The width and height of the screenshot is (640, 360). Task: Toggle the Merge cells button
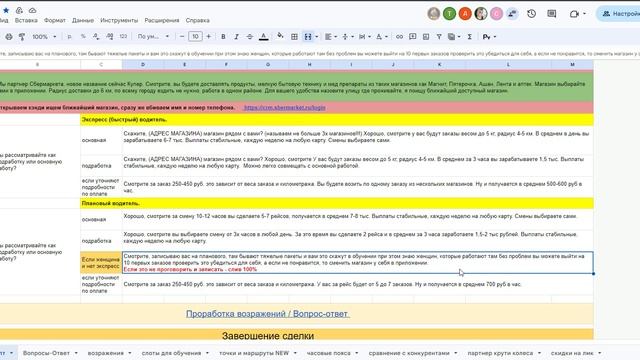(x=308, y=37)
